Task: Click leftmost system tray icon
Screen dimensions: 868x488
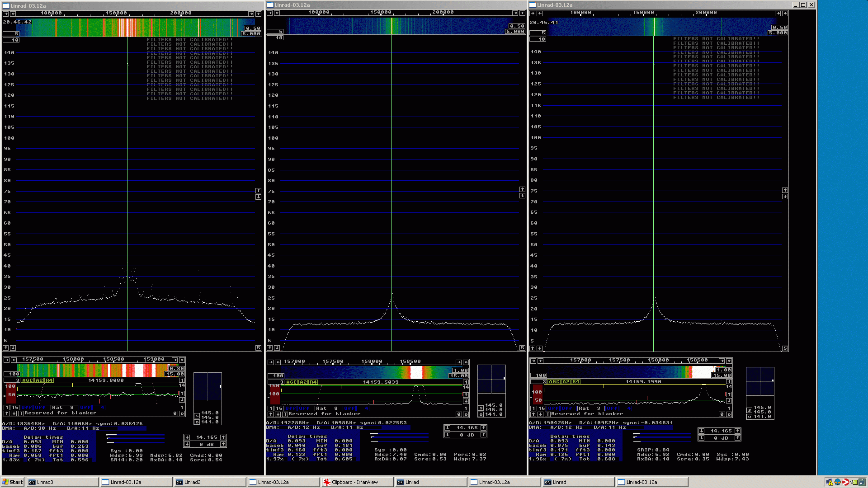Action: (830, 482)
